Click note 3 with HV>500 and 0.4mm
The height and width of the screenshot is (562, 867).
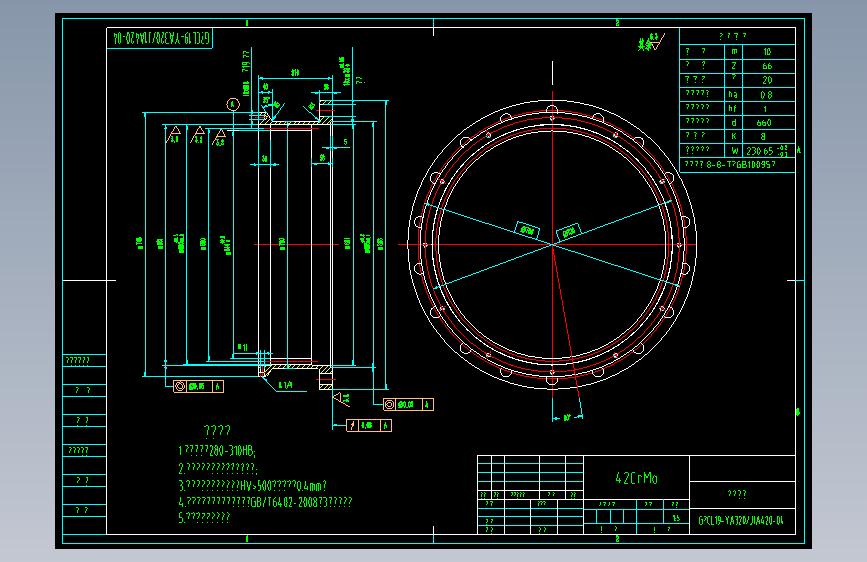click(252, 486)
